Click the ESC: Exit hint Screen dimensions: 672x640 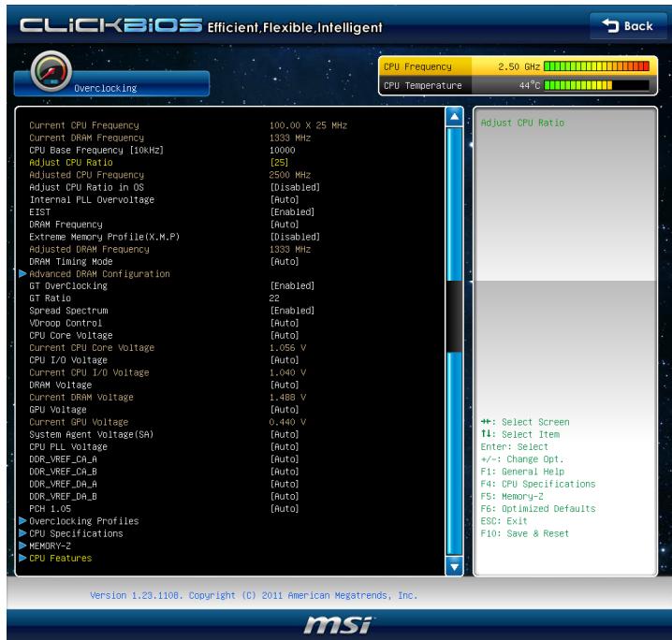click(504, 521)
